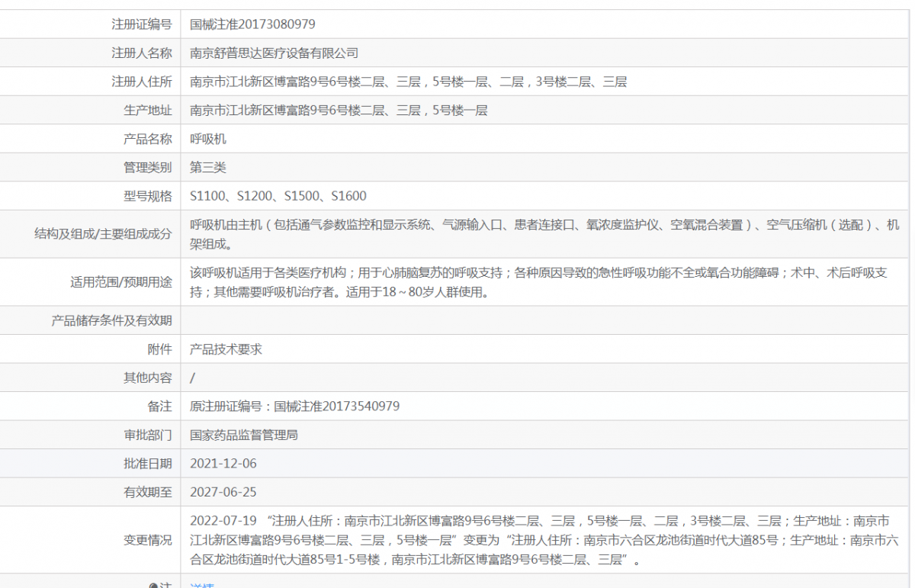Click the structure description starting 呼吸机由主机

[x=544, y=234]
